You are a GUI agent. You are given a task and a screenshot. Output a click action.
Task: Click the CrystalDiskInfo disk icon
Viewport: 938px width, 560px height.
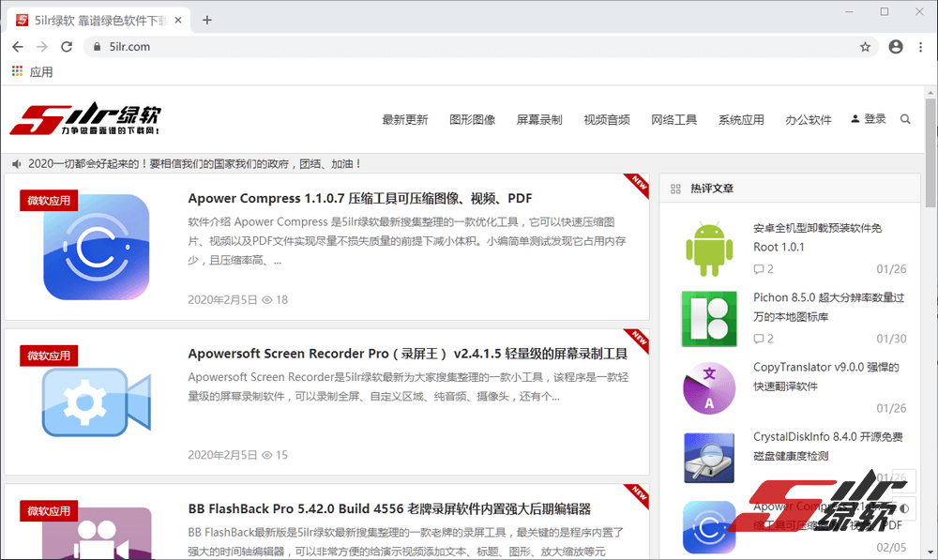pos(708,457)
